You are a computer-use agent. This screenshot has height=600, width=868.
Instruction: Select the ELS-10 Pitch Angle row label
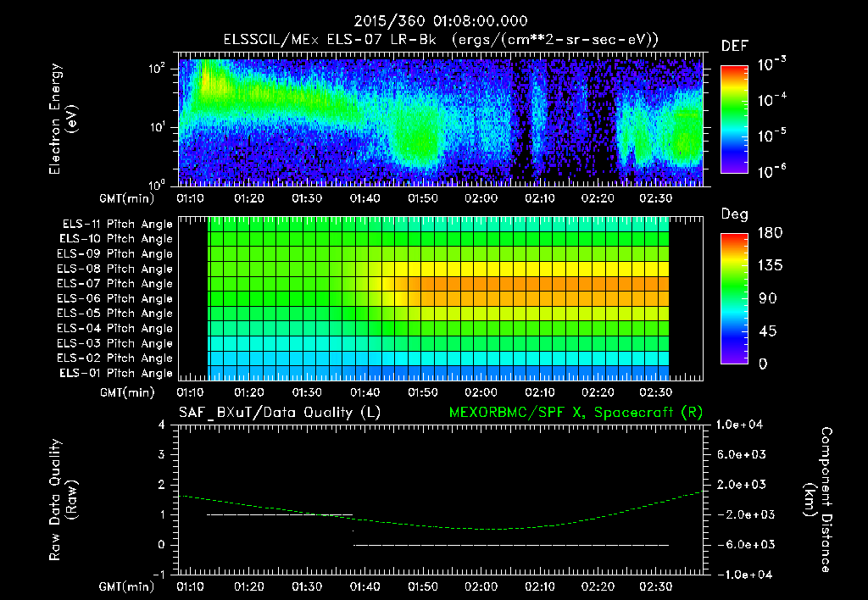pyautogui.click(x=116, y=239)
